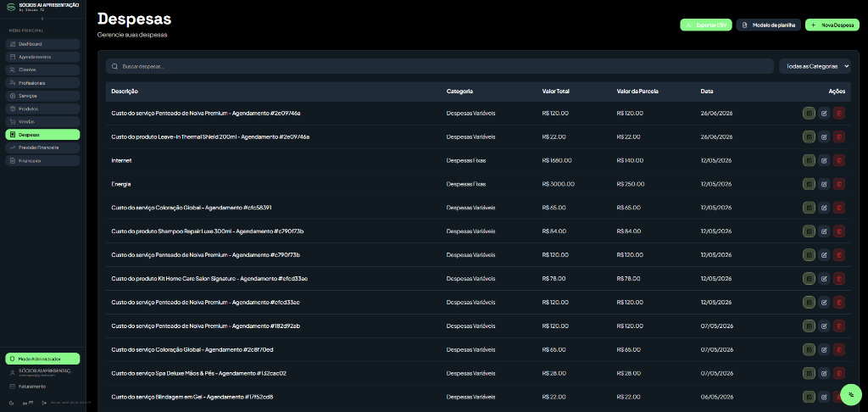Click the Nova Despesa button

(x=832, y=25)
